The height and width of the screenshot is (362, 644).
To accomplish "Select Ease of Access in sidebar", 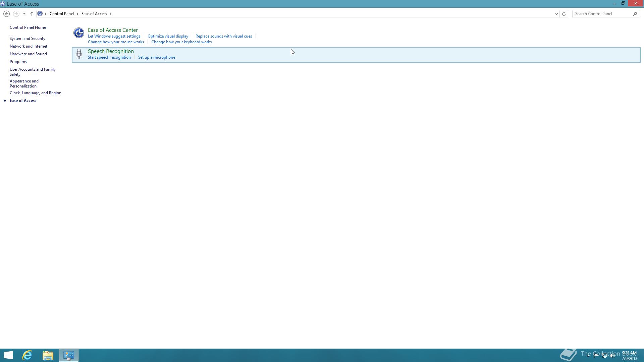I will tap(23, 101).
